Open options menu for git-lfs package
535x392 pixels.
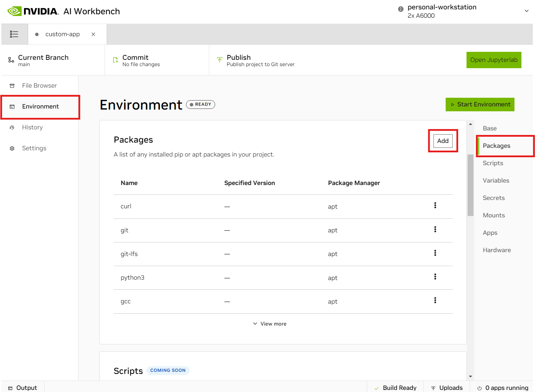(435, 253)
